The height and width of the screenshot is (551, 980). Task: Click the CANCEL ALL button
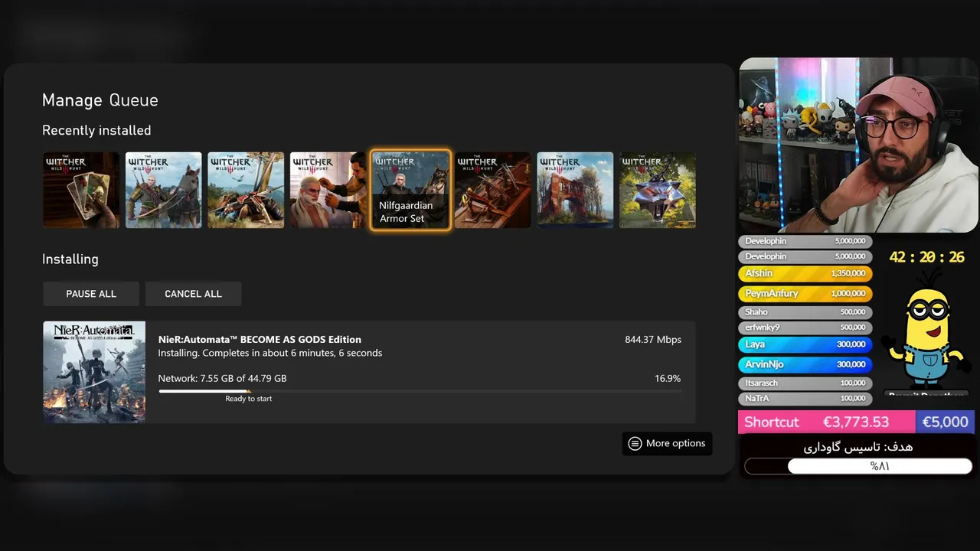[193, 294]
